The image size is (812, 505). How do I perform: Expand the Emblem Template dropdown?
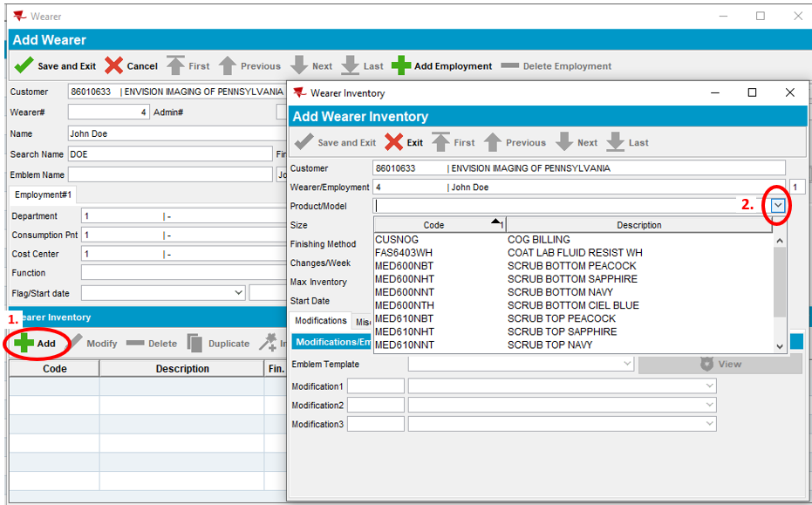tap(626, 364)
